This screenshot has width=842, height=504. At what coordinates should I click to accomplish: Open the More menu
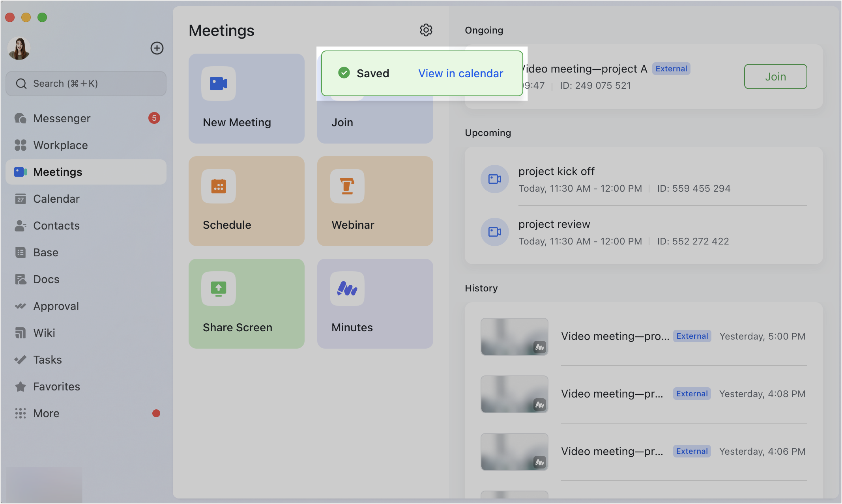pyautogui.click(x=46, y=413)
